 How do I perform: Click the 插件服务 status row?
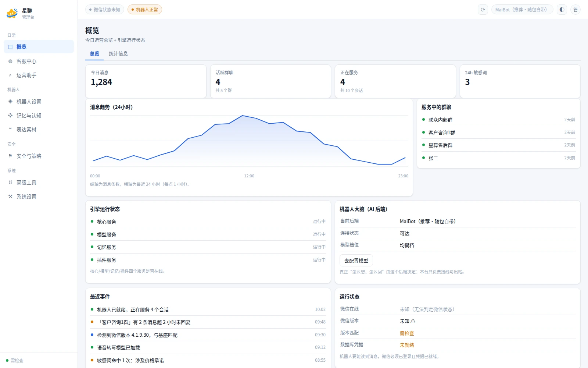click(208, 260)
